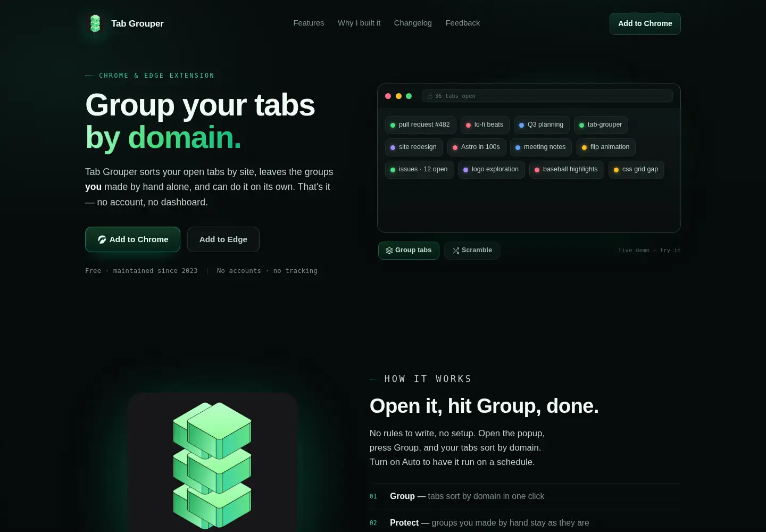Select the 'Astro in 100s' tab chip
Screen dimensions: 766x532
[477, 147]
